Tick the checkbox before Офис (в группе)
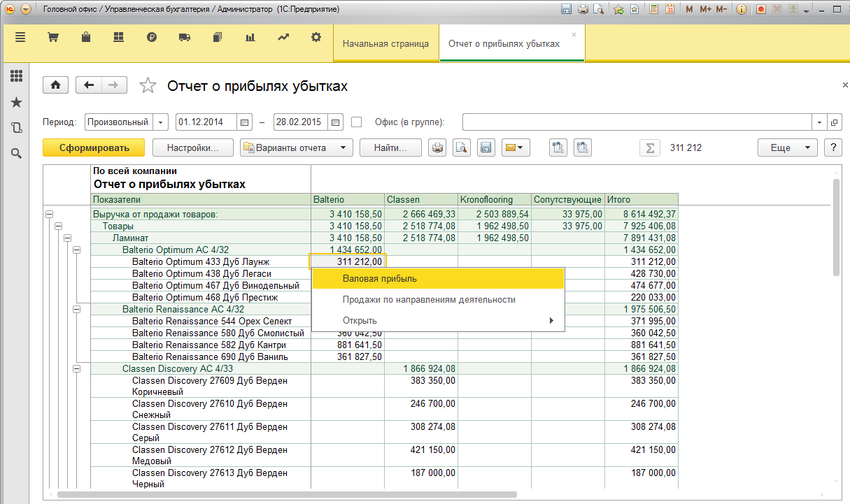The image size is (850, 504). pyautogui.click(x=357, y=122)
